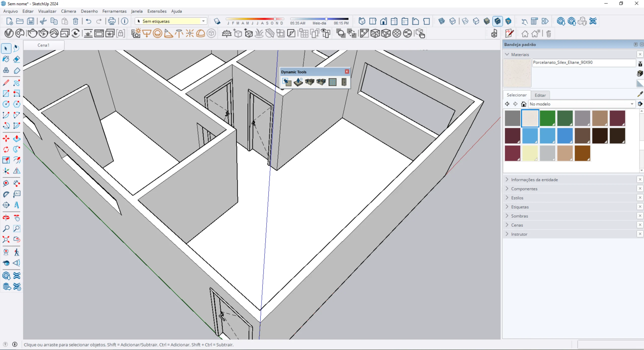644x350 pixels.
Task: Open the Ferramentas menu
Action: coord(114,11)
